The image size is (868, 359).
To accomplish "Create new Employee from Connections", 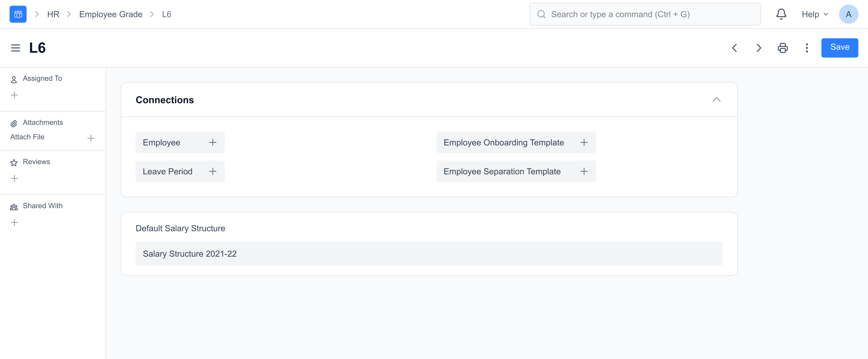I will (x=213, y=142).
